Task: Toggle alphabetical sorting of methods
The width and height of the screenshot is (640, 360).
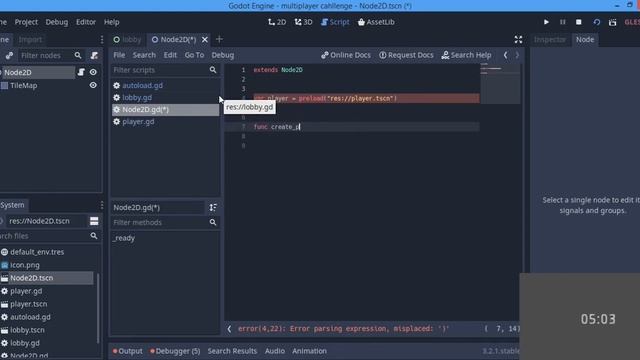Action: point(213,207)
